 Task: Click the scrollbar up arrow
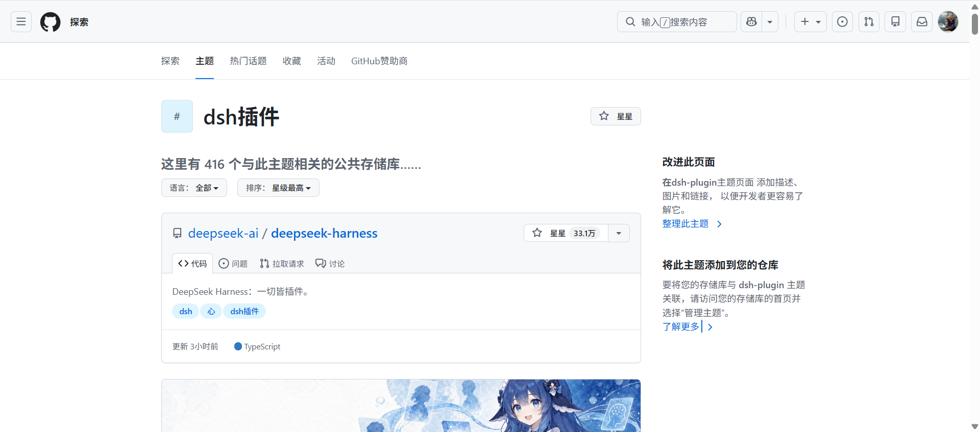pos(975,6)
